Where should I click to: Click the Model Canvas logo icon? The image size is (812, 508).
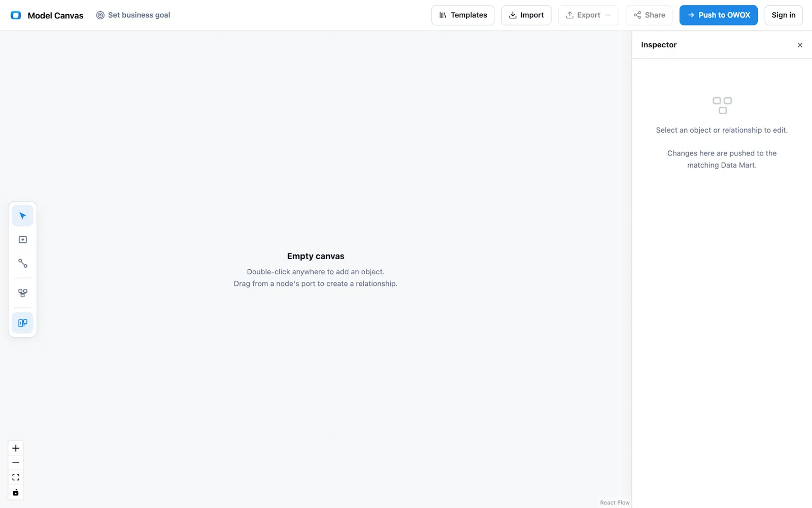[x=16, y=15]
